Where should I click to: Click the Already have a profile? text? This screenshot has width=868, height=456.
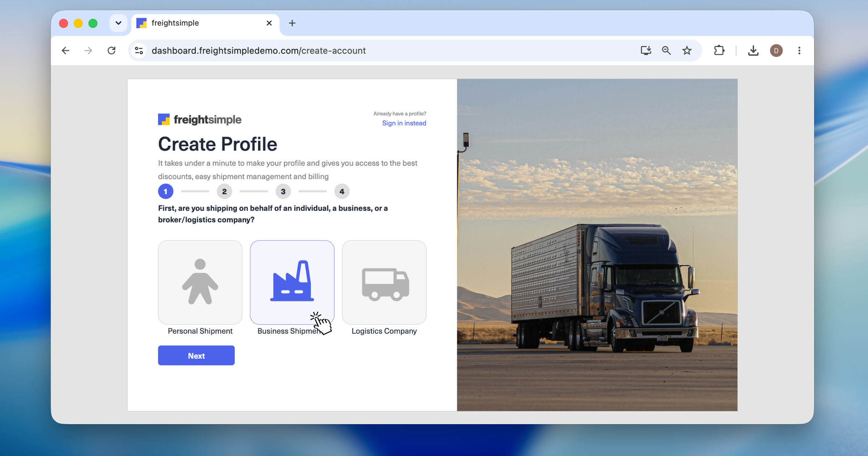pyautogui.click(x=400, y=114)
